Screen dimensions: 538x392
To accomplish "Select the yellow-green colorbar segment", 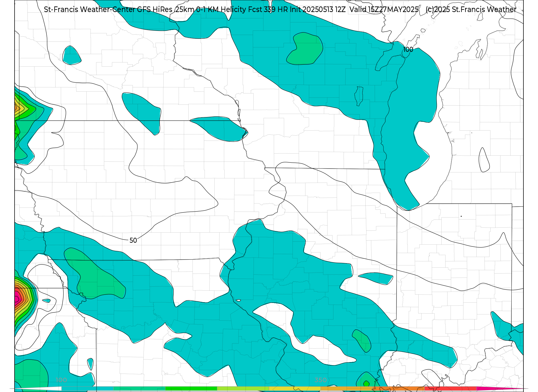I will 243,389.
